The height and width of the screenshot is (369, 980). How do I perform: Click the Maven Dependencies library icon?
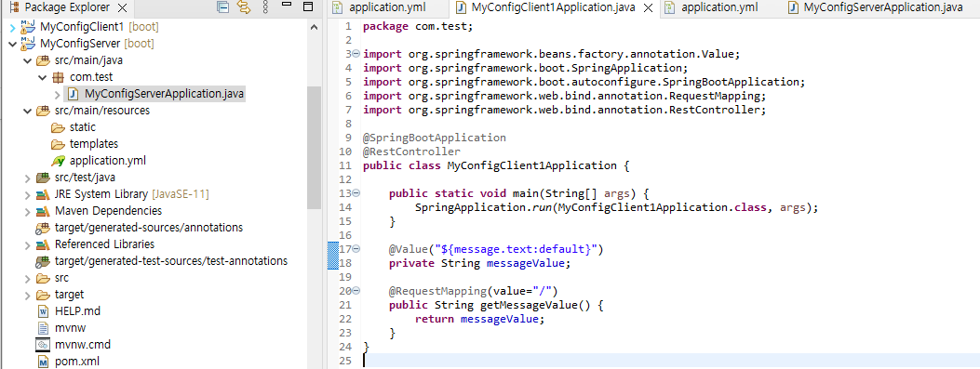tap(43, 211)
